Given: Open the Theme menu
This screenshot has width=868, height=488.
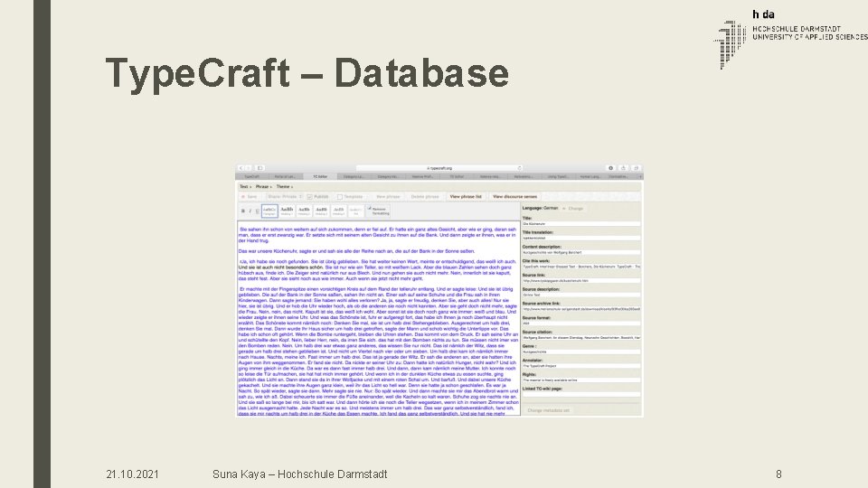Looking at the screenshot, I should [x=285, y=186].
